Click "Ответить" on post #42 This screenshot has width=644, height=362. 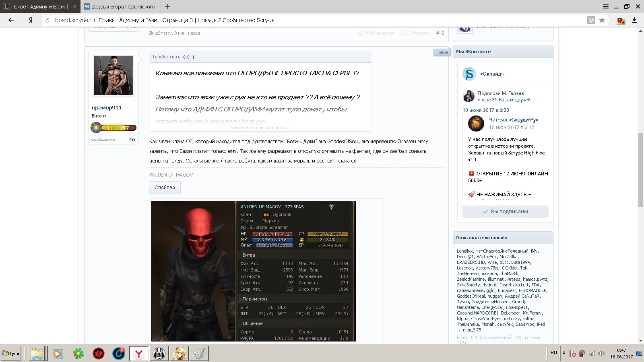(x=420, y=33)
